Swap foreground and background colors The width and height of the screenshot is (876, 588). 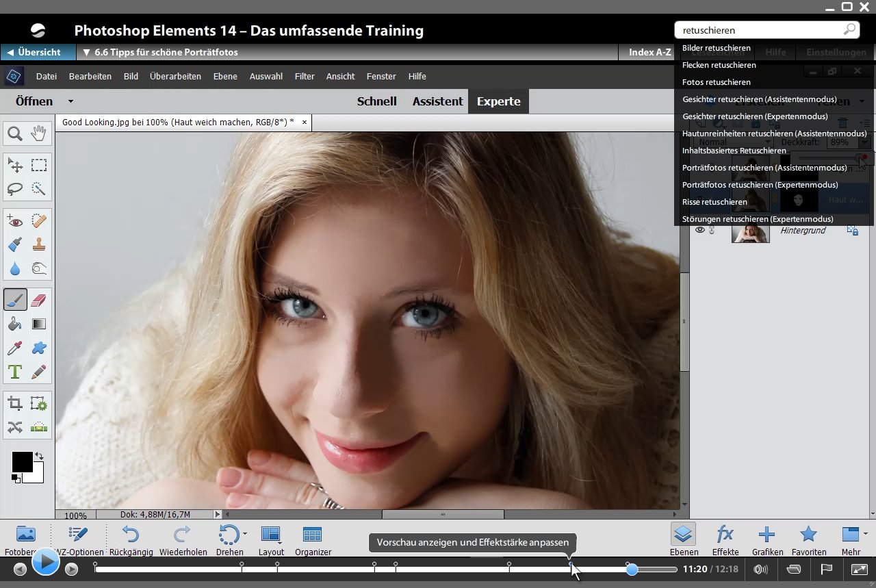(39, 456)
